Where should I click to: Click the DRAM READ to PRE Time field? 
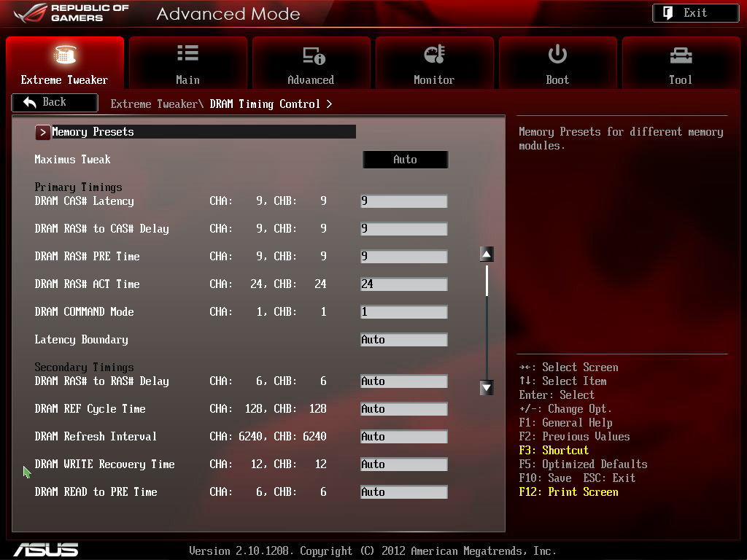(x=404, y=492)
